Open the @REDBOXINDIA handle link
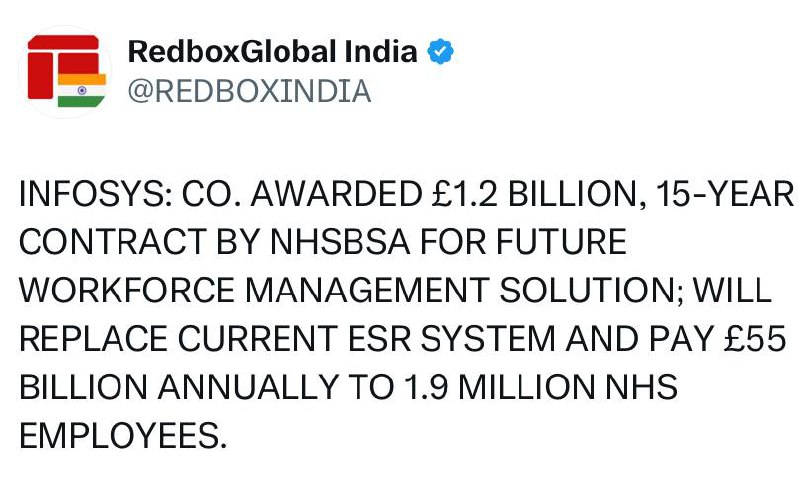Screen dimensions: 800x504 250,91
